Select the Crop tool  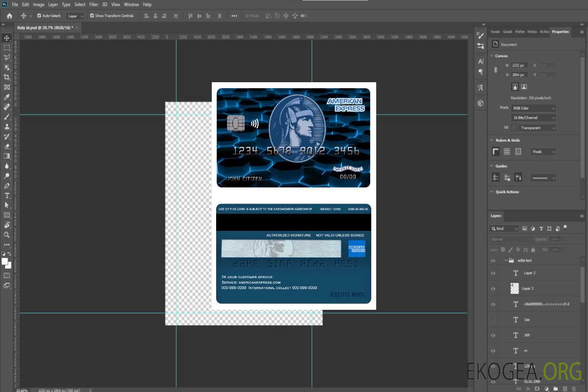(x=7, y=77)
